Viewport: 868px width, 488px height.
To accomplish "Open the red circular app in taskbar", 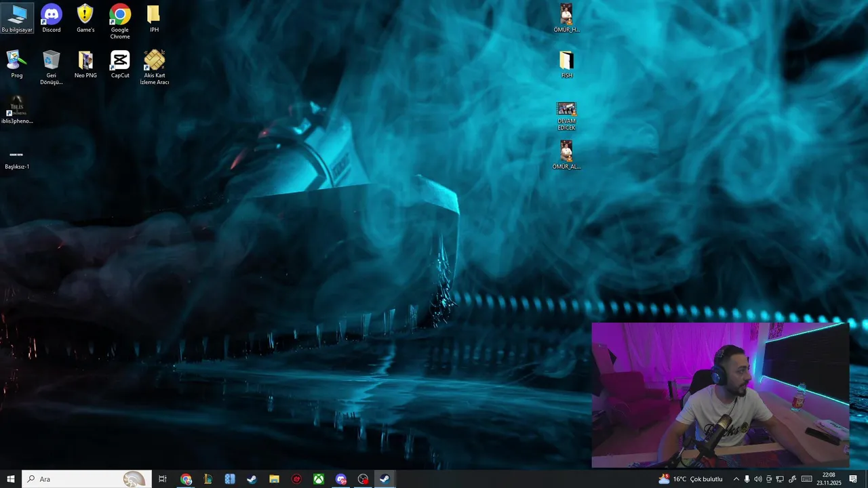I will [x=296, y=479].
